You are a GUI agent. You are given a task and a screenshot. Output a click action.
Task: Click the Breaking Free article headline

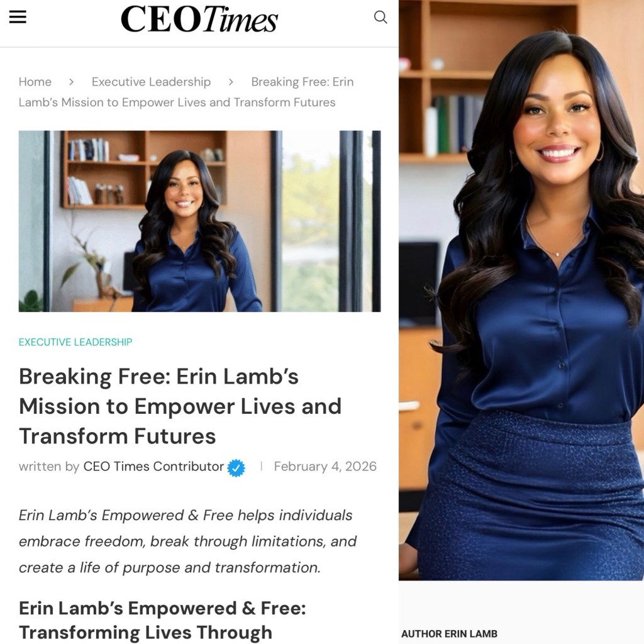(180, 406)
